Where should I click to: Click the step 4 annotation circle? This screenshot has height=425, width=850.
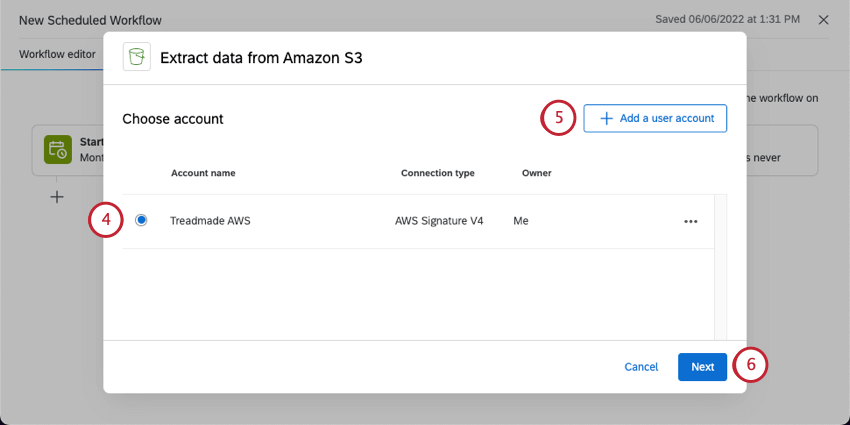pyautogui.click(x=105, y=220)
